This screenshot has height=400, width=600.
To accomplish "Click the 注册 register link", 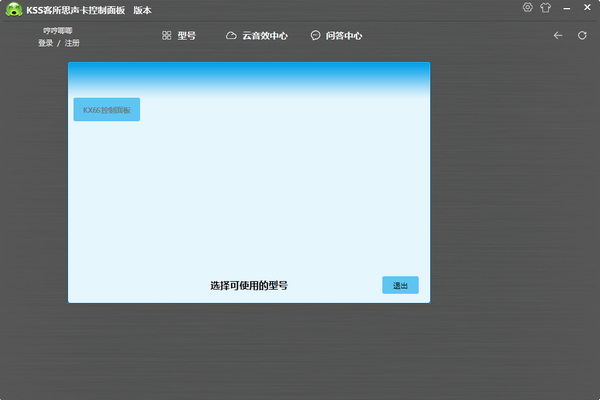I will (72, 43).
